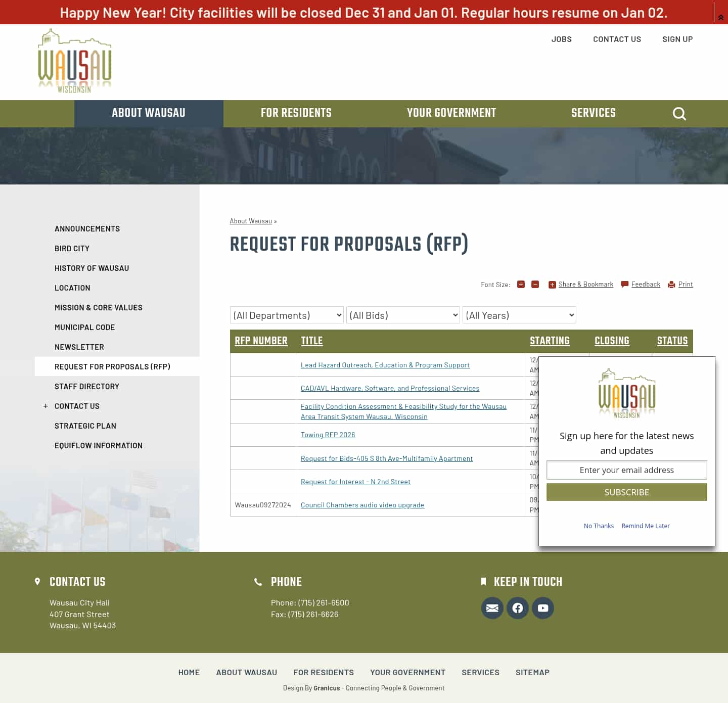The width and height of the screenshot is (728, 703).
Task: Click the email address input field
Action: (626, 470)
